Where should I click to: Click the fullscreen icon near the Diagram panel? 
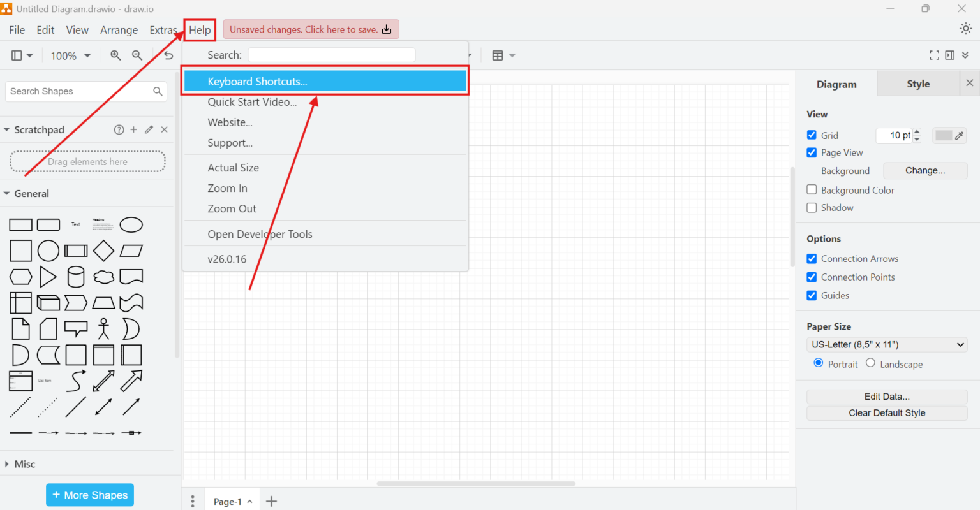pos(934,55)
